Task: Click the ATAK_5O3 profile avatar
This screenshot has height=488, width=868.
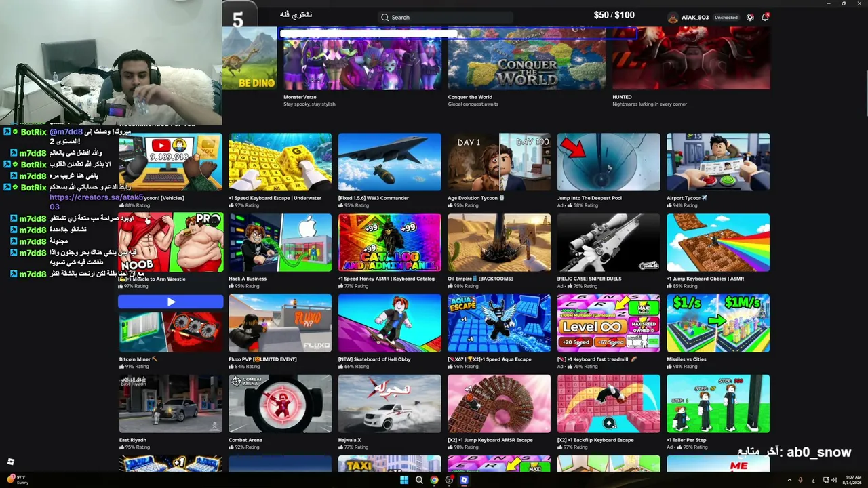Action: 672,18
